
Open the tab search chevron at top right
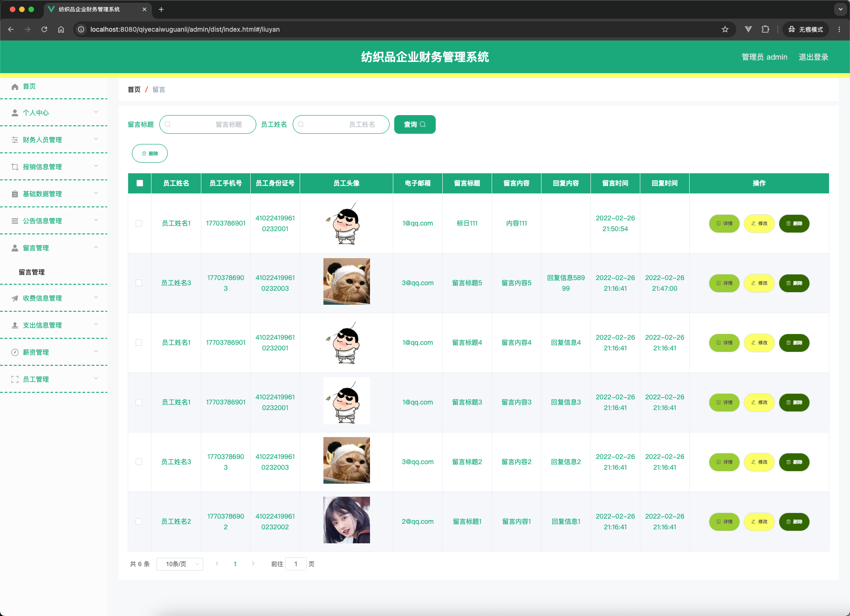tap(840, 9)
